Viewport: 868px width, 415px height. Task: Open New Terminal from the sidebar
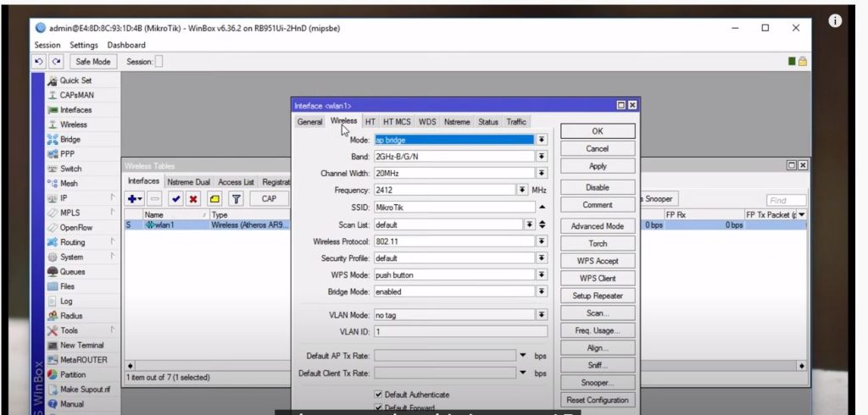(x=82, y=345)
